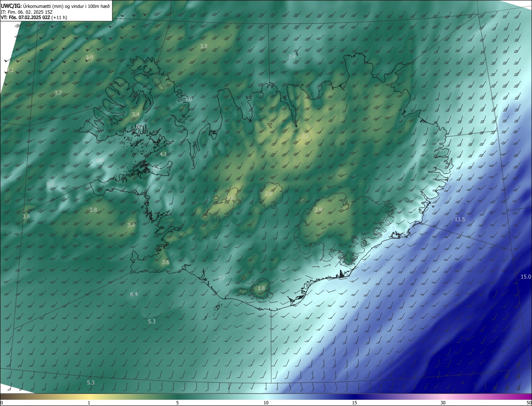Click the 7.4 value label on the map

pyautogui.click(x=292, y=56)
